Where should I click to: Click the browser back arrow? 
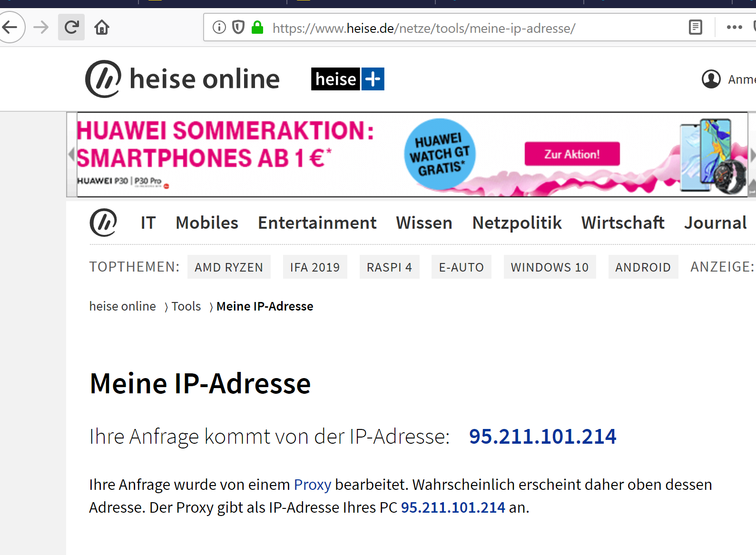click(x=10, y=27)
